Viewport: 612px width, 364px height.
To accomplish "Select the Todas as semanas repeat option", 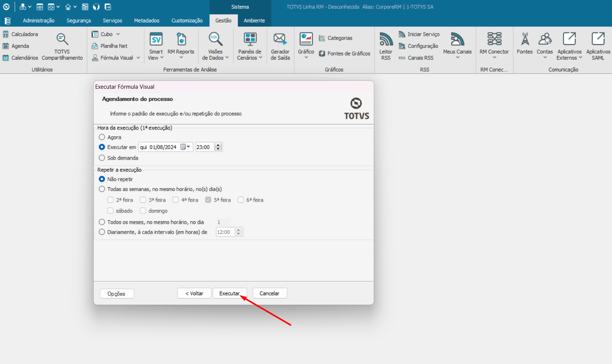I will click(102, 189).
